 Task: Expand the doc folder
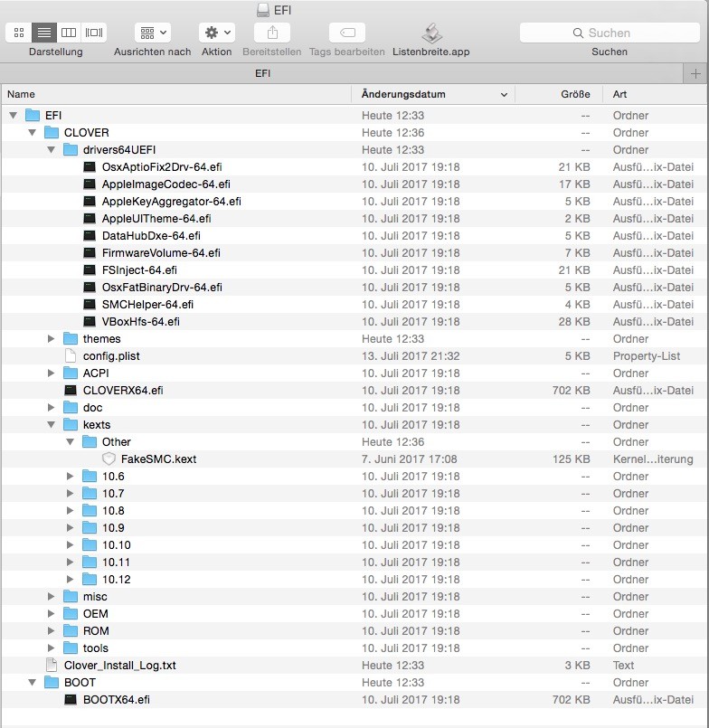pos(51,407)
